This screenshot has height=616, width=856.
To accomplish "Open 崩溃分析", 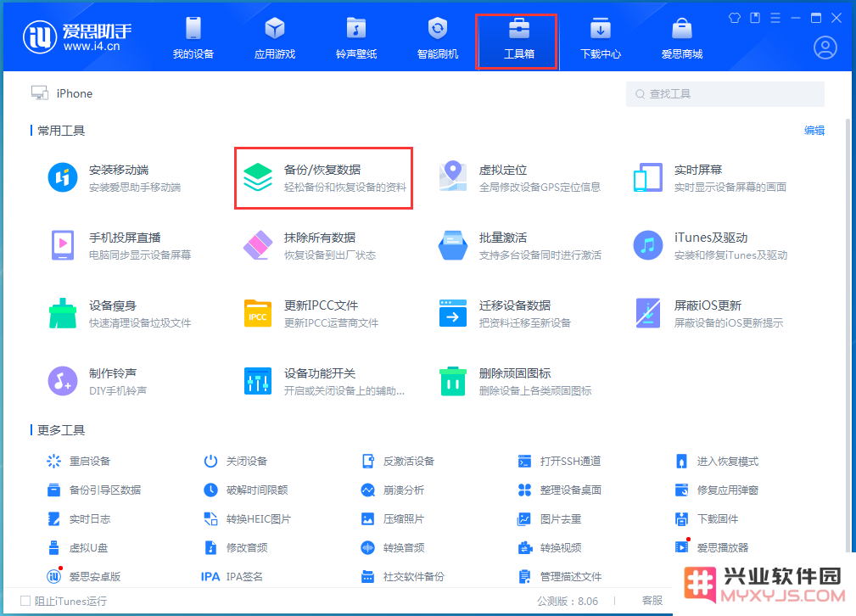I will [393, 490].
